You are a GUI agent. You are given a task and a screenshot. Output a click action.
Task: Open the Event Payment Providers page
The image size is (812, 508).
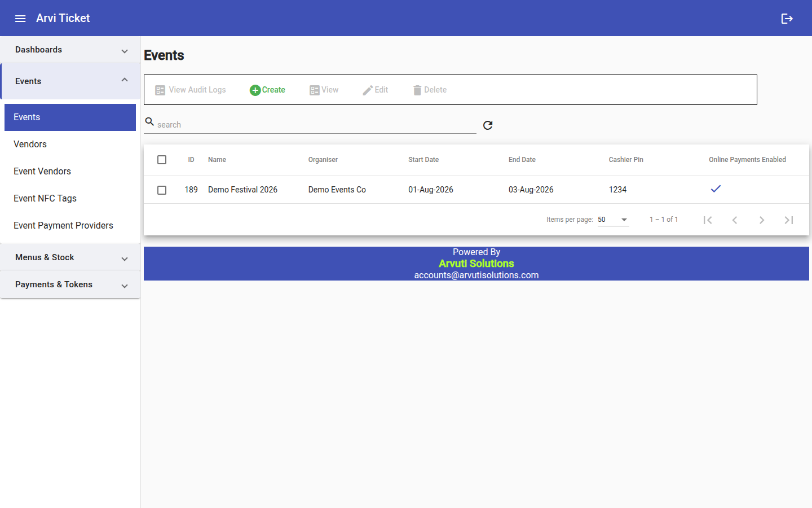70,226
